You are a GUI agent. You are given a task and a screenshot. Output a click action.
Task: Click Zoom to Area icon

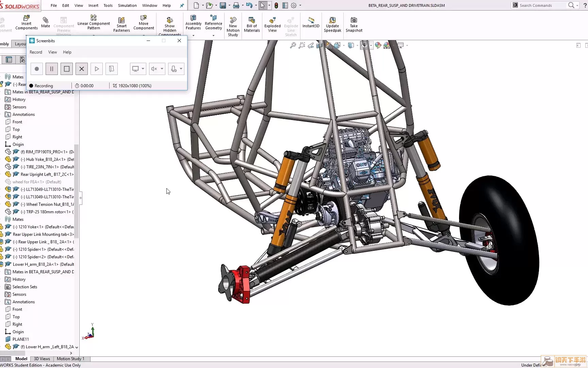tap(301, 45)
